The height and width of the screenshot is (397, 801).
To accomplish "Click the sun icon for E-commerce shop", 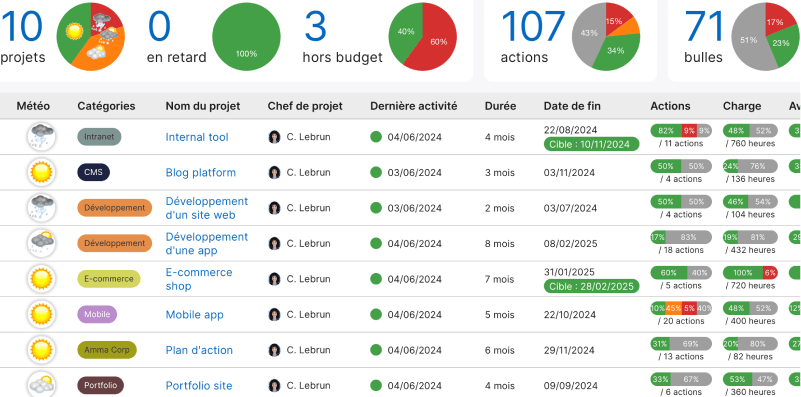I will 41,279.
